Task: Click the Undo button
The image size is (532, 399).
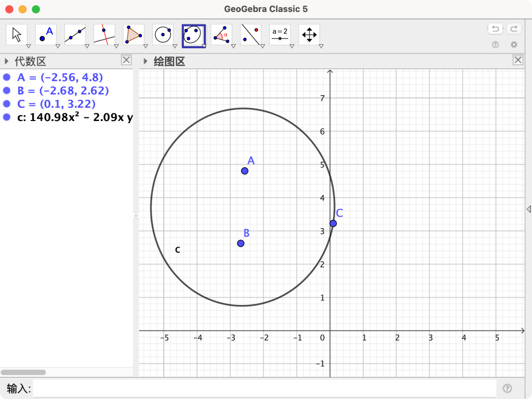Action: pyautogui.click(x=494, y=28)
